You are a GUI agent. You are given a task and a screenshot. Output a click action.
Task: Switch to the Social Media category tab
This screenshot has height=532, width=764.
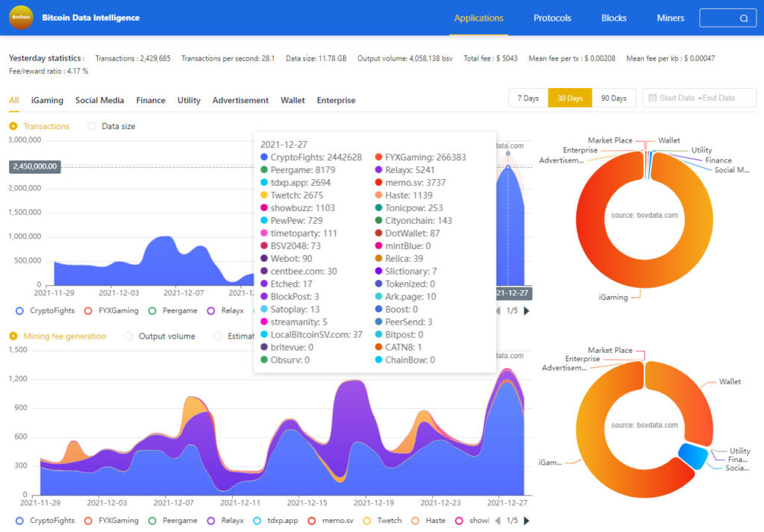tap(99, 101)
